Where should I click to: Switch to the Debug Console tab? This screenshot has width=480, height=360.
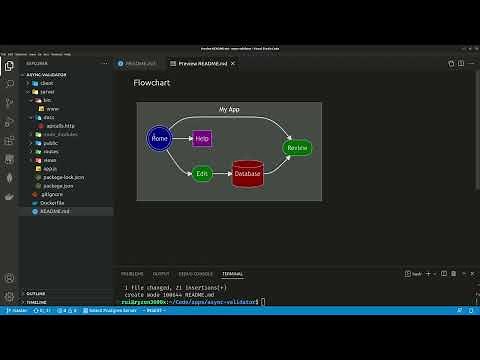(x=195, y=274)
